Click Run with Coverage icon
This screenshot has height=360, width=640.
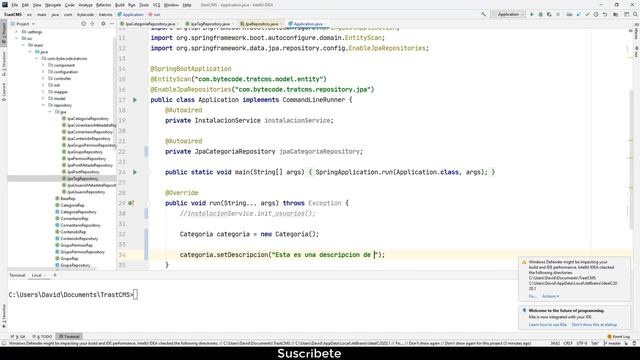coord(549,14)
